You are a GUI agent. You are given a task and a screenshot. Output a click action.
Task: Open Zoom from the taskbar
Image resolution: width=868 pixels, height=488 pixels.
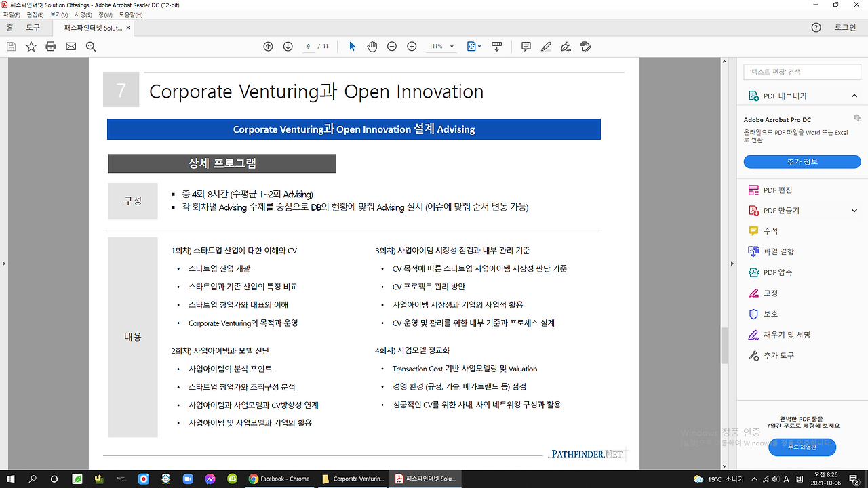[188, 479]
